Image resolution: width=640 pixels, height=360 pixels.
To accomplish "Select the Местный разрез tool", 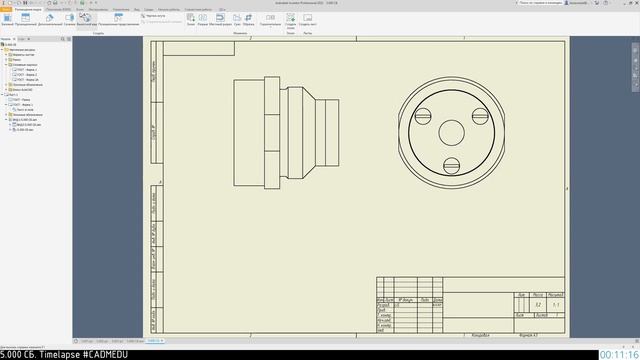I will coord(220,19).
